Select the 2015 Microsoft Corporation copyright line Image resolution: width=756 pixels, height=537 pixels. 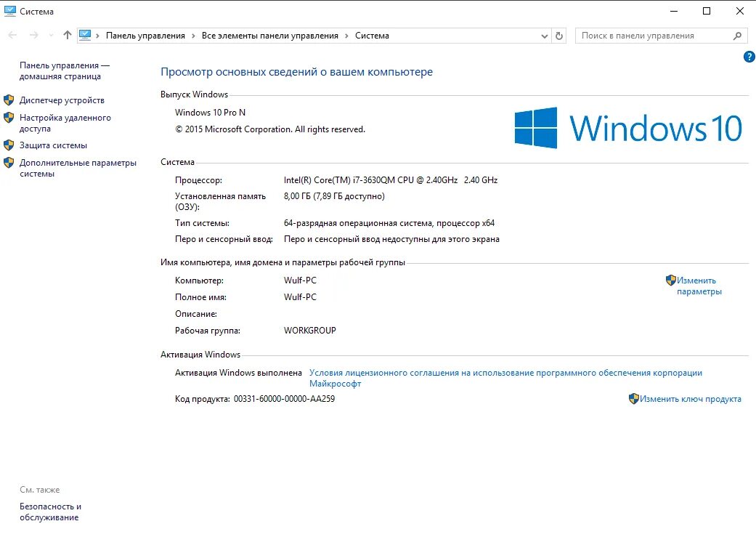270,129
